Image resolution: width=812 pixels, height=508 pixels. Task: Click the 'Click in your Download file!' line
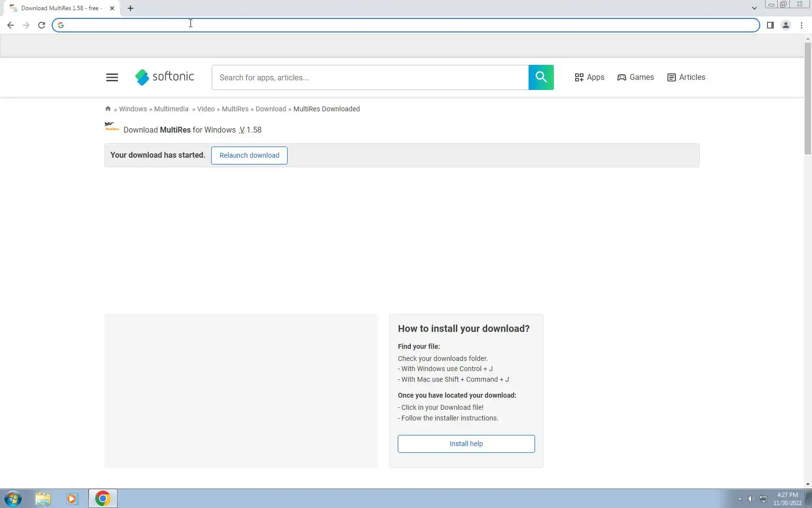441,407
